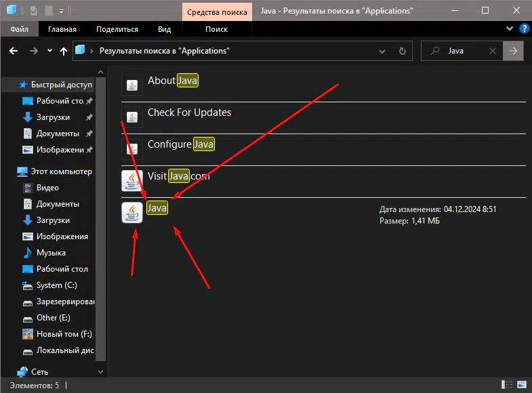Expand the ribbon using the chevron

[510, 28]
